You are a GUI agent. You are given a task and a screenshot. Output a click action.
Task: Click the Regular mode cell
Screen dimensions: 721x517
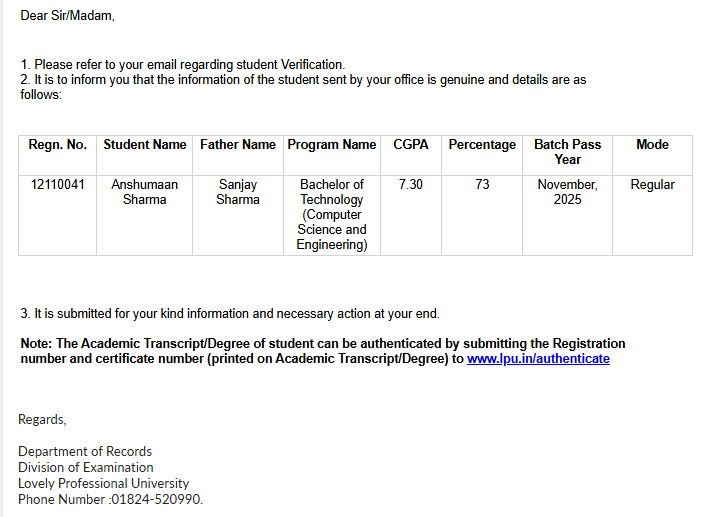pos(652,185)
